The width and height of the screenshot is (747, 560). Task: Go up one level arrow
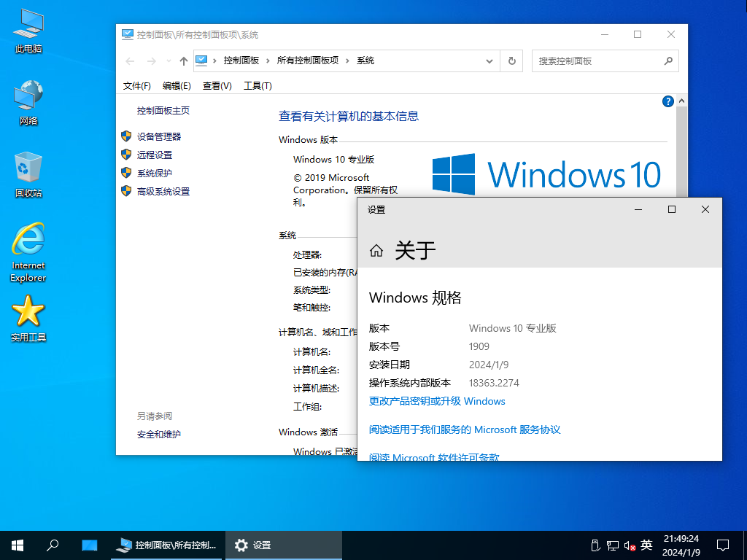pos(183,61)
